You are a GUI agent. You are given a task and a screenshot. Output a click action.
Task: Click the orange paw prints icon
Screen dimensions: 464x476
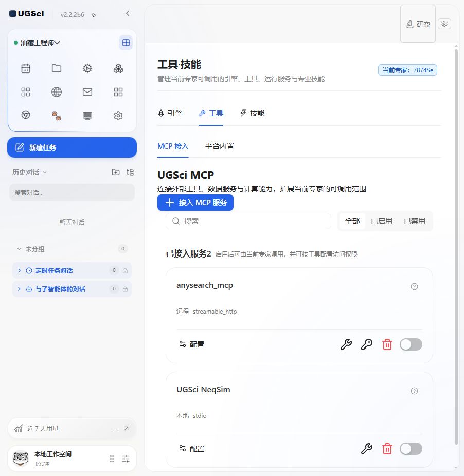point(57,116)
